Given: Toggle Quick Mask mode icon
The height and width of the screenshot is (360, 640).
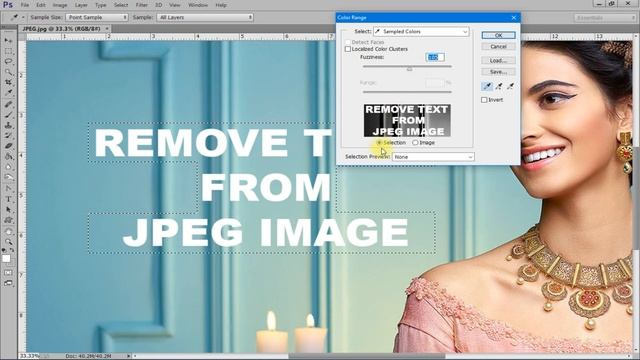Looking at the screenshot, I should point(8,273).
